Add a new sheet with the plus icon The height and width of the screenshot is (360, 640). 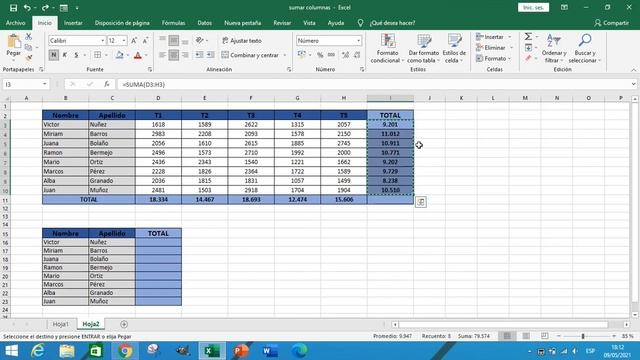click(124, 324)
